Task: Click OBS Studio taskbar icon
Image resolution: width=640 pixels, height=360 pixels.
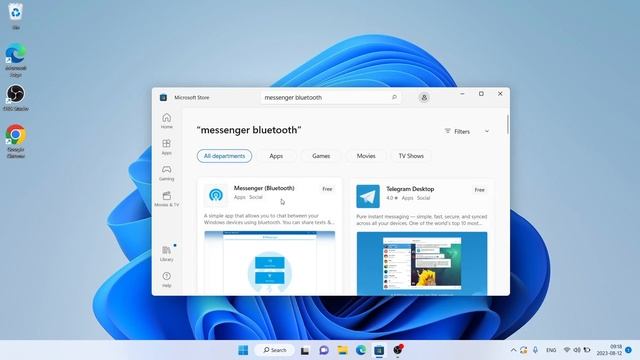Action: [398, 350]
